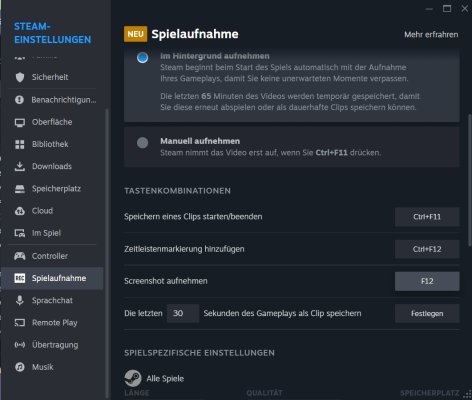Click the Übertragung broadcast icon
472x400 pixels.
coord(20,345)
